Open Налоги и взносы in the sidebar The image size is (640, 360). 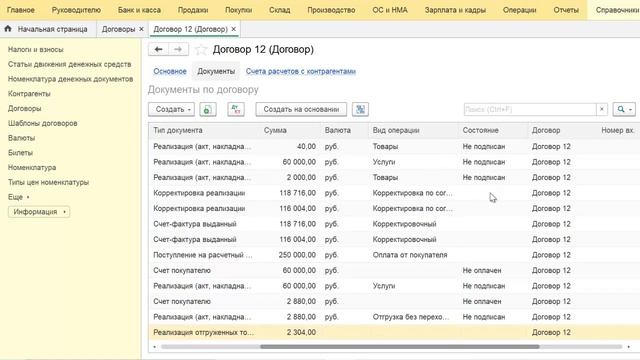pos(36,49)
